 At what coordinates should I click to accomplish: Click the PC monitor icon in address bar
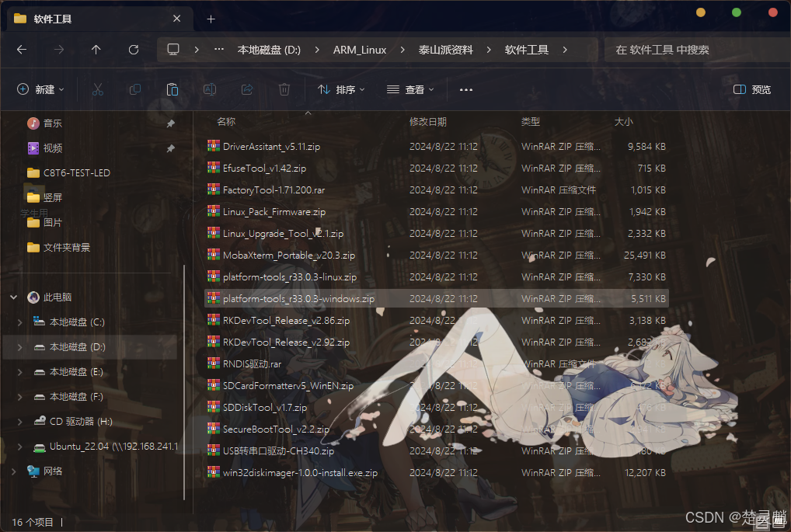point(173,50)
